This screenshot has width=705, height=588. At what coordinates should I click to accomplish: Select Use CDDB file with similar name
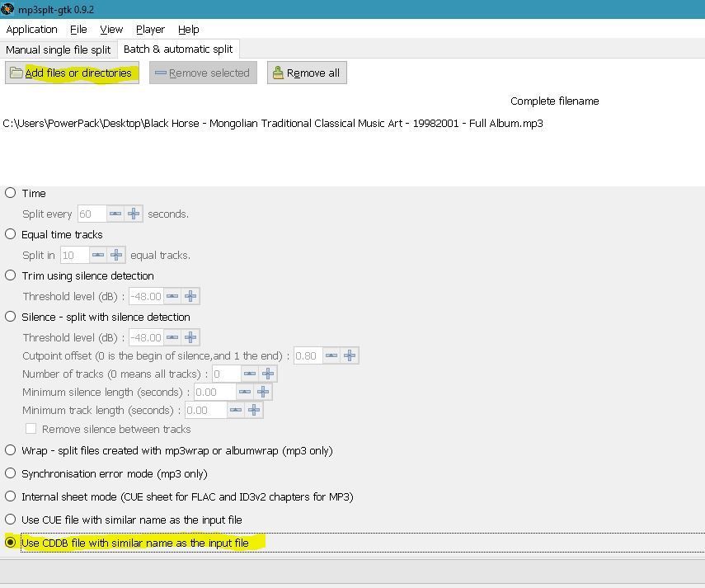click(11, 543)
